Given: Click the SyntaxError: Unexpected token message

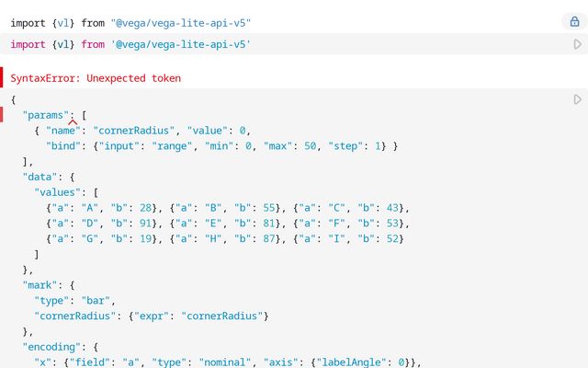Looking at the screenshot, I should click(x=96, y=78).
